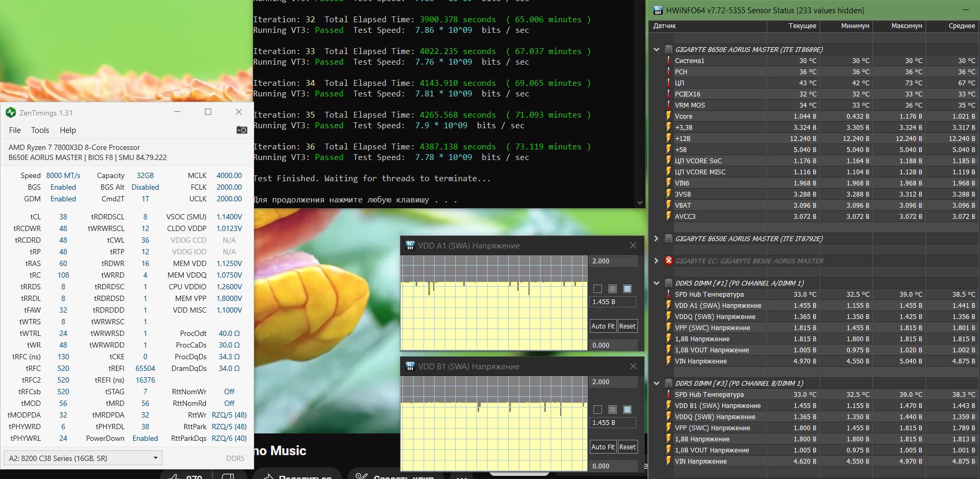Image resolution: width=980 pixels, height=479 pixels.
Task: Open the File menu in ZenTimings
Action: [x=15, y=130]
